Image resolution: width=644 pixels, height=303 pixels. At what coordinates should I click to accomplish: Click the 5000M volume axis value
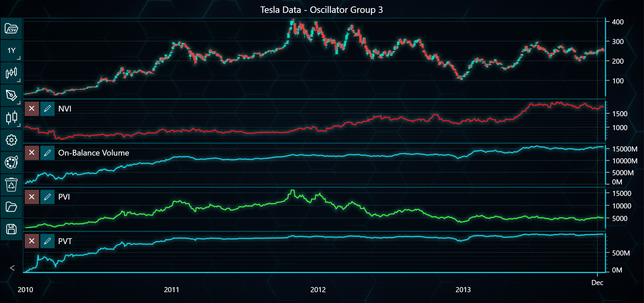[x=623, y=173]
